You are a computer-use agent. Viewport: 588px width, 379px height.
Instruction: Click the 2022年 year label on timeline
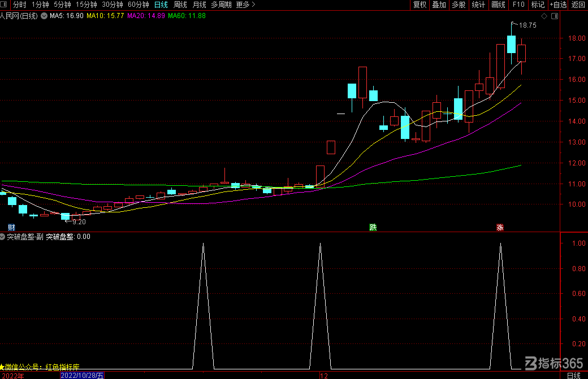[13, 376]
